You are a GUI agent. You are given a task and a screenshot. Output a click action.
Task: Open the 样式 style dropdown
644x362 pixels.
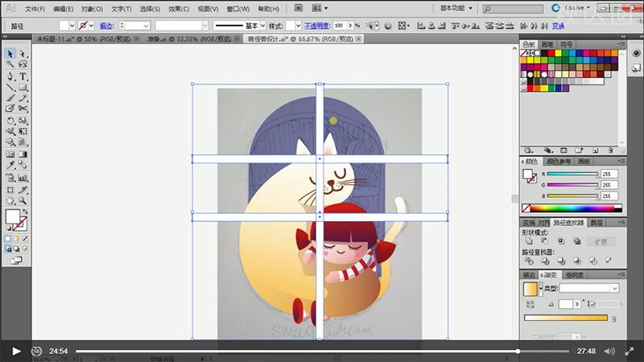pyautogui.click(x=298, y=26)
